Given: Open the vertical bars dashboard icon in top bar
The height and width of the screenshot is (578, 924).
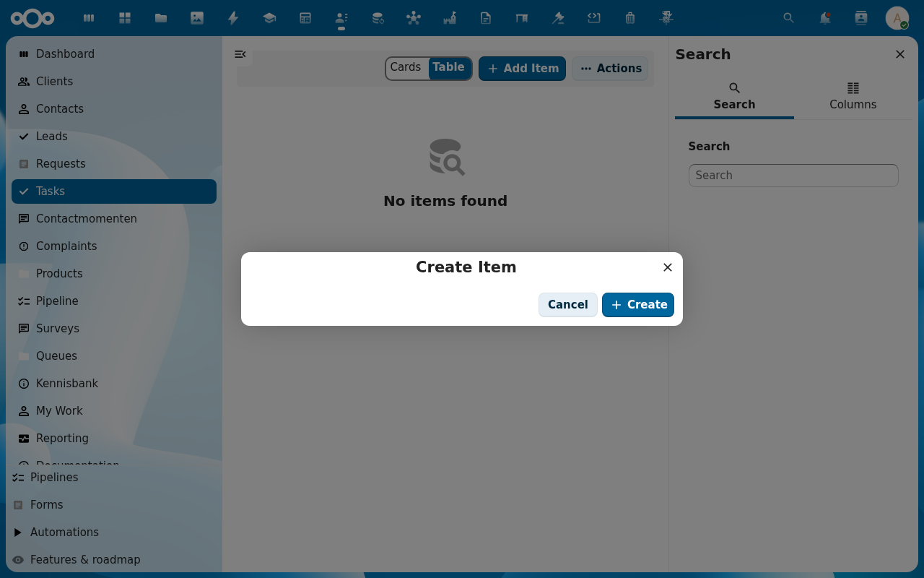Looking at the screenshot, I should click(x=89, y=18).
